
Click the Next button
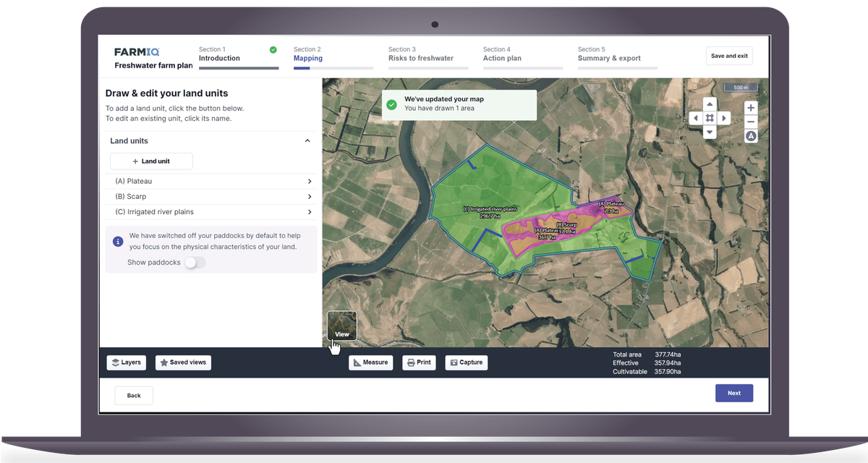pyautogui.click(x=733, y=393)
